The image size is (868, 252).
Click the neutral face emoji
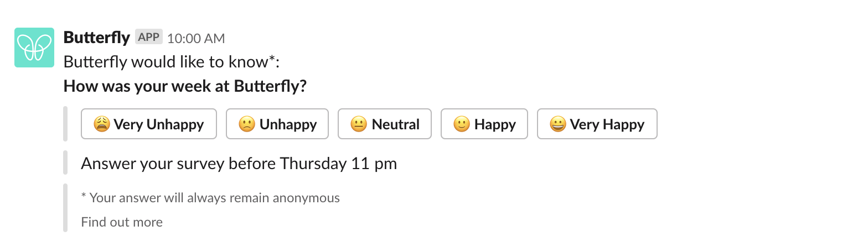click(x=359, y=124)
